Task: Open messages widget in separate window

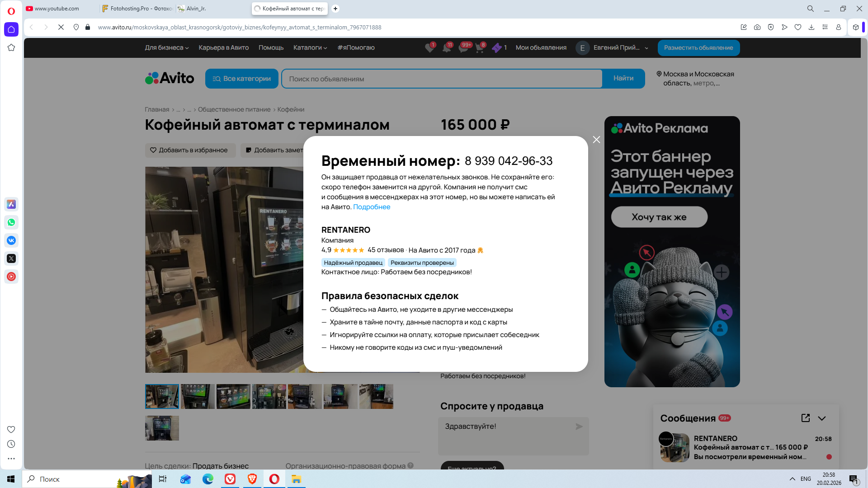Action: click(x=805, y=418)
